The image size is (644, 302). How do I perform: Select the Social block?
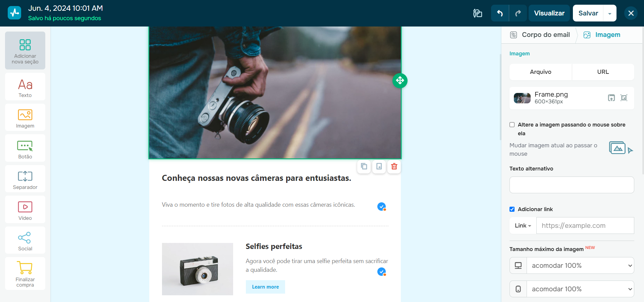coord(25,240)
